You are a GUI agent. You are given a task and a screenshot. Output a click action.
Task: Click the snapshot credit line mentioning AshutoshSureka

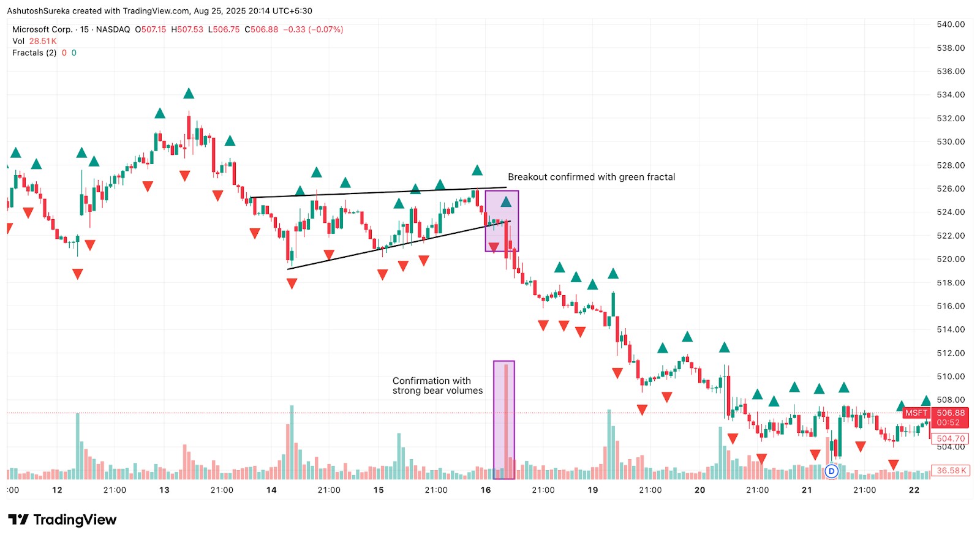159,11
